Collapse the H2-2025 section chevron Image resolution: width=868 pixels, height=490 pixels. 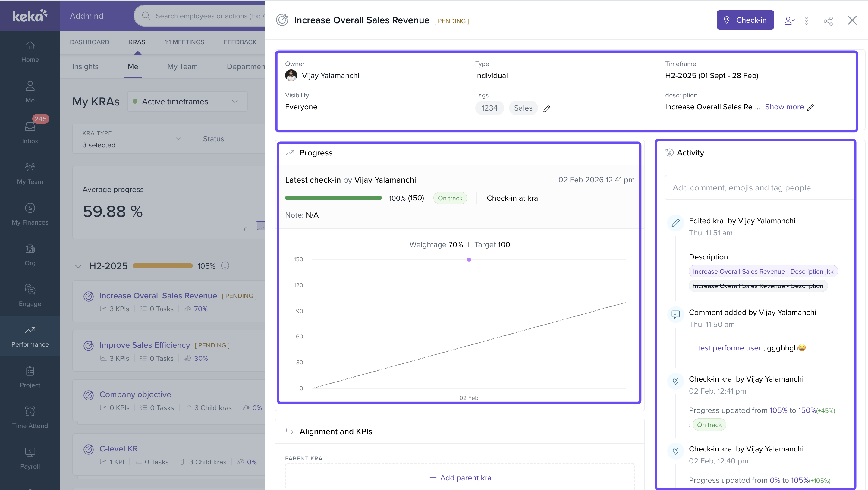(x=78, y=266)
